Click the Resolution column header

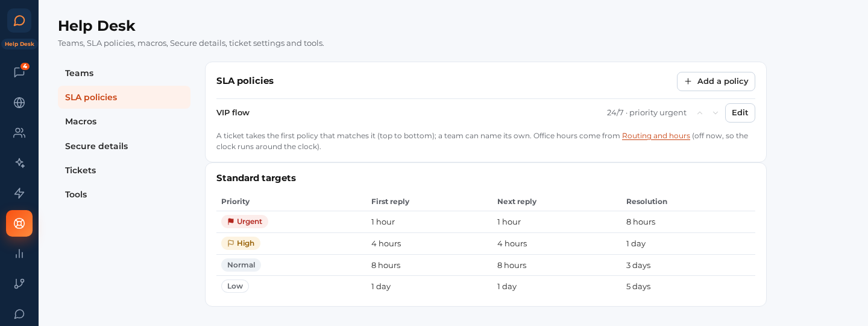click(647, 202)
